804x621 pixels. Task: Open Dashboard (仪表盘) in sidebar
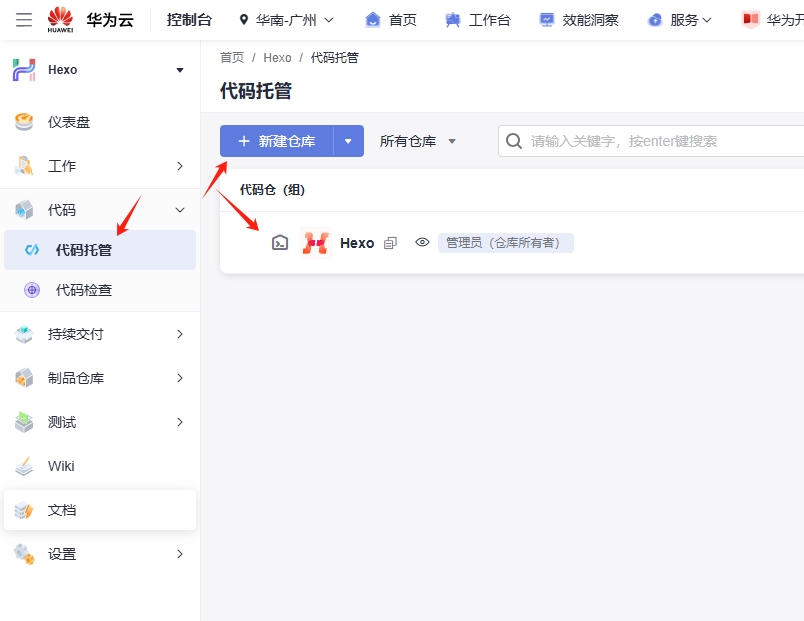[68, 122]
